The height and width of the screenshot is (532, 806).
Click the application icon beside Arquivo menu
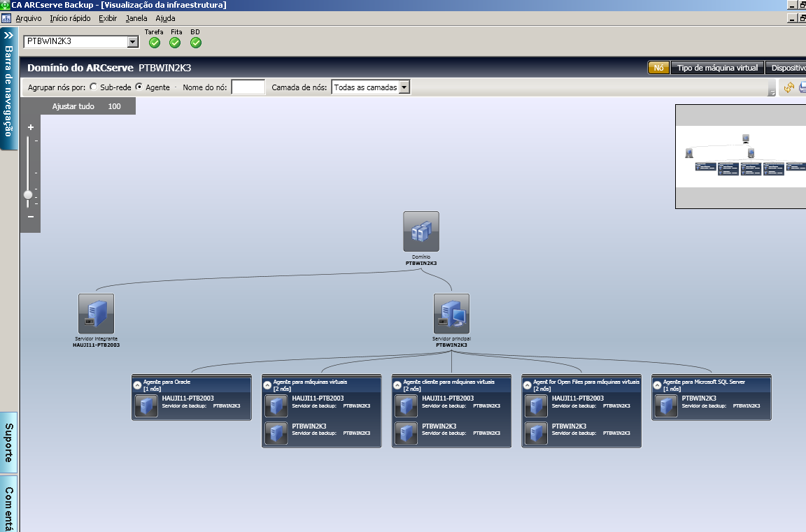tap(6, 18)
